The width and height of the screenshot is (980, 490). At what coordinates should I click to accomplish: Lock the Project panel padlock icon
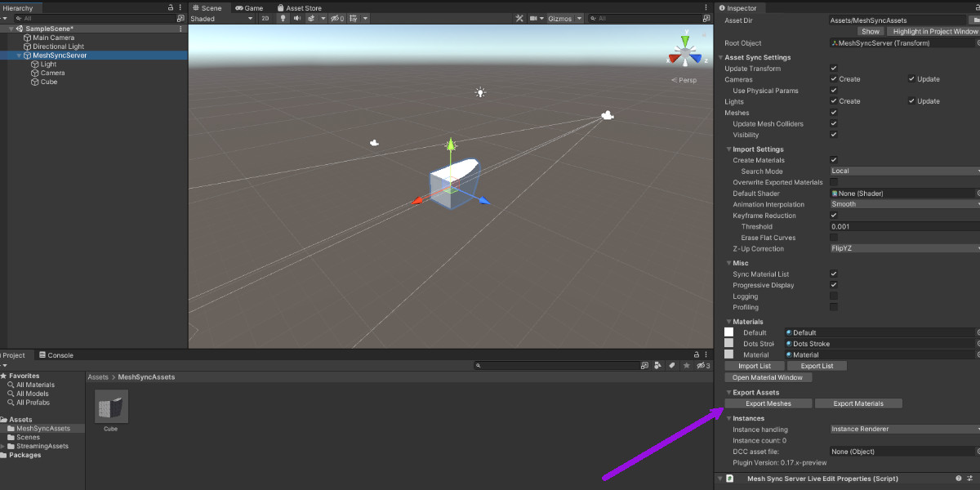pyautogui.click(x=697, y=355)
